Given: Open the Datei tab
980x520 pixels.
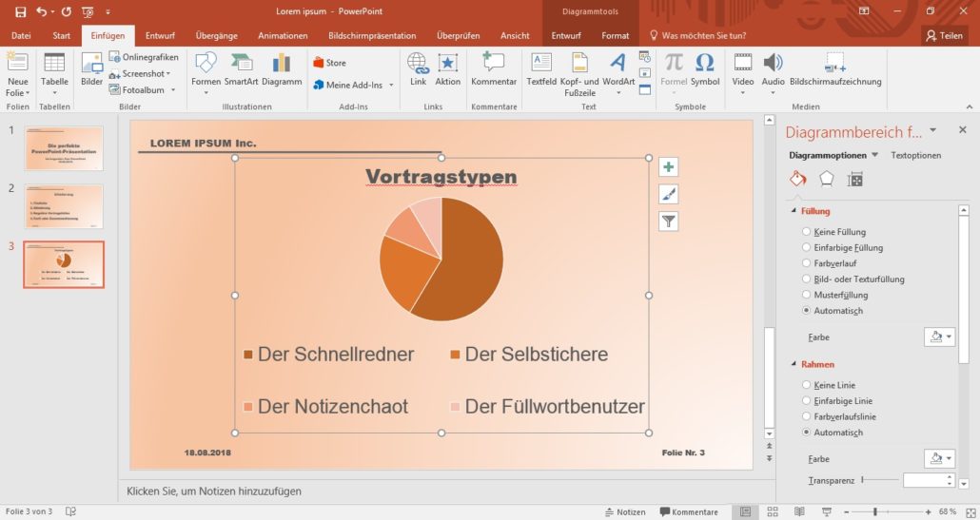Looking at the screenshot, I should click(x=21, y=35).
